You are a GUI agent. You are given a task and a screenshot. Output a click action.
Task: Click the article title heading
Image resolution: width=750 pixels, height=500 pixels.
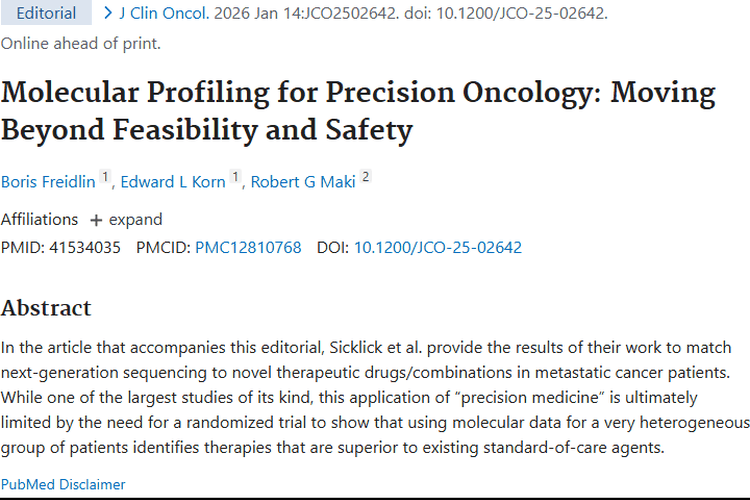[x=358, y=111]
